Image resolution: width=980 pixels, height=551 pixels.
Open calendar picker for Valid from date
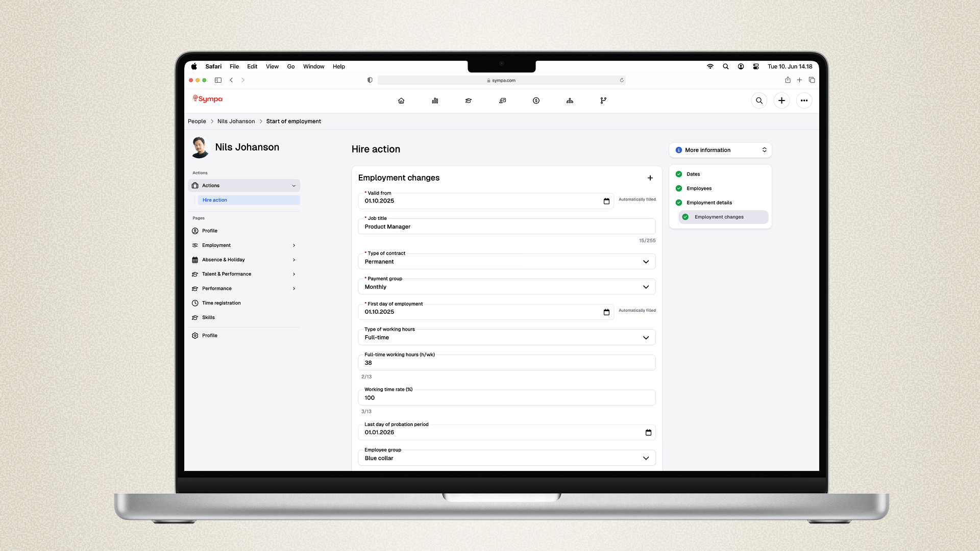coord(606,201)
